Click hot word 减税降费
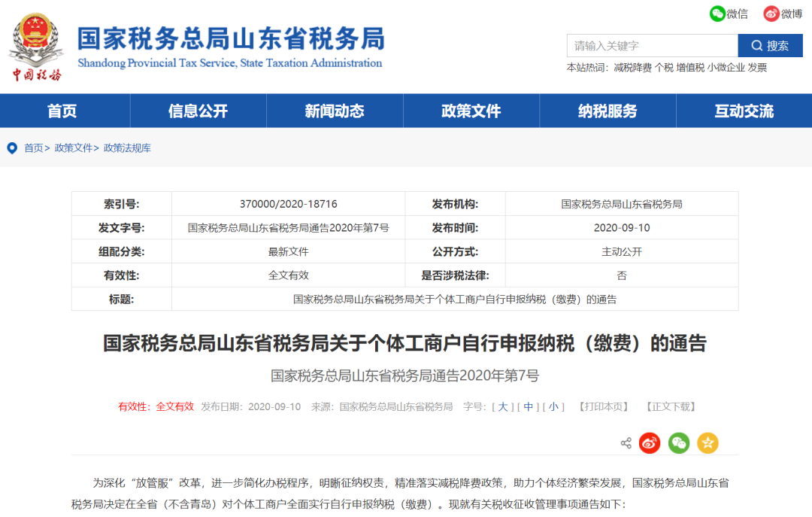Viewport: 812px width, 517px height. (632, 68)
